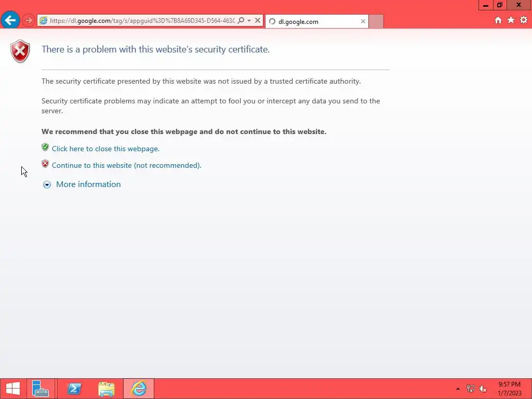Image resolution: width=532 pixels, height=399 pixels.
Task: Open the clock showing 9:57 PM
Action: [509, 389]
